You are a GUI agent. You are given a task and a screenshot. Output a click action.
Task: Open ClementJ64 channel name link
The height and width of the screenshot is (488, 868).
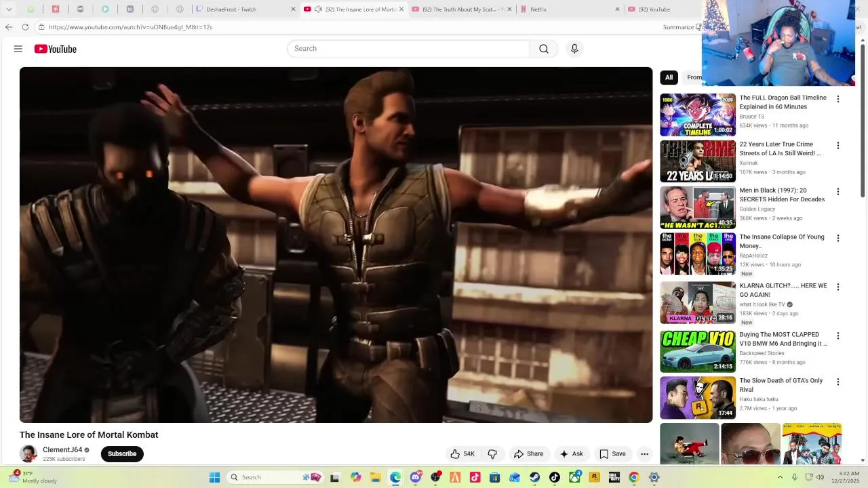(x=62, y=450)
